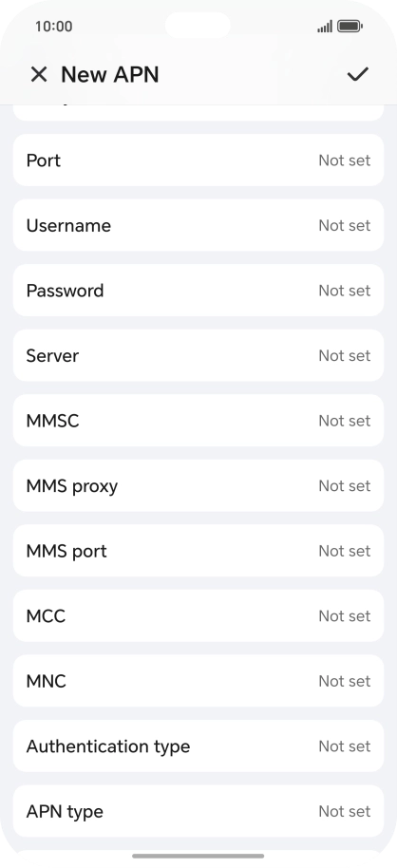The height and width of the screenshot is (868, 397).
Task: Tap the cellular signal strength icon
Action: tap(325, 26)
